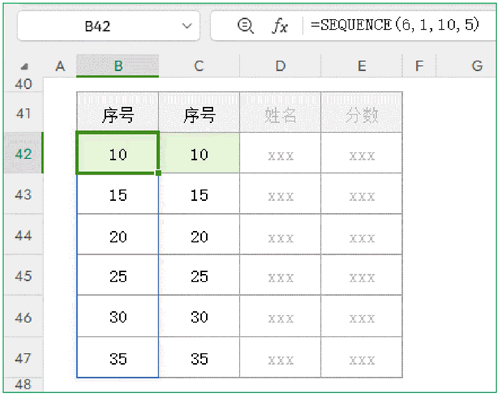Viewport: 500px width, 396px height.
Task: Select column B header
Action: click(x=118, y=66)
